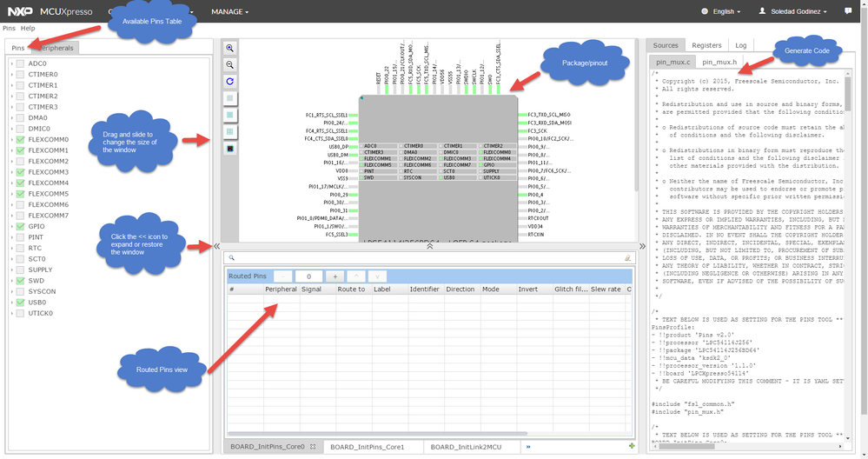The image size is (868, 459).
Task: Move routed pin row up with ^ button
Action: coord(356,276)
